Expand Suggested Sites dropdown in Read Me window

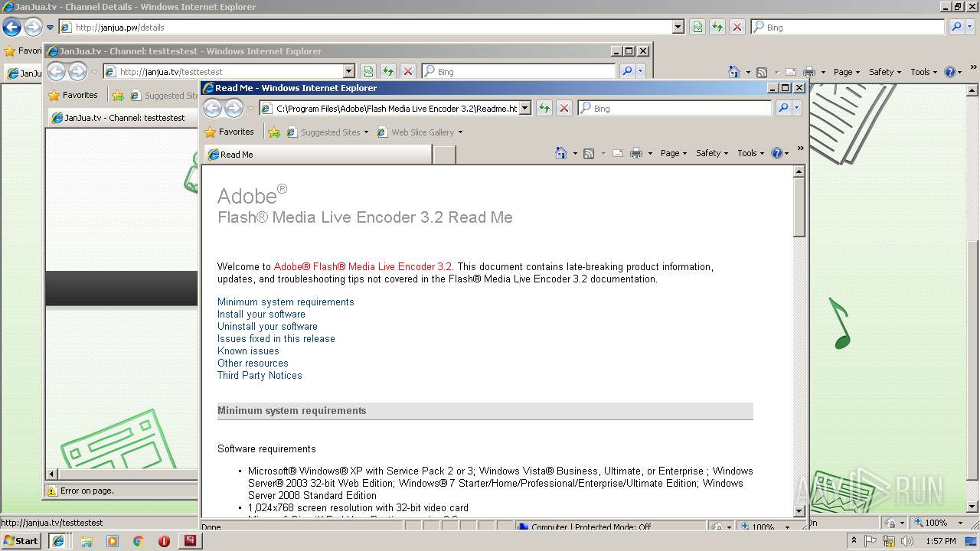(x=366, y=132)
